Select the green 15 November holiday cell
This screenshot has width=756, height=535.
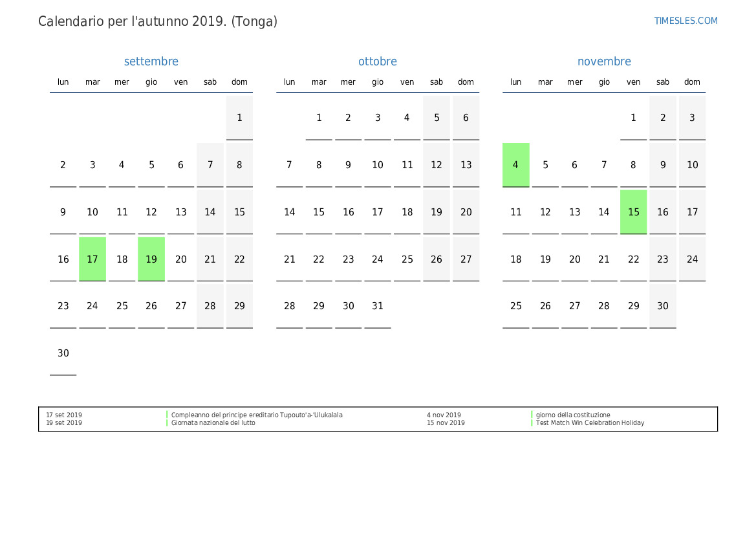point(633,212)
